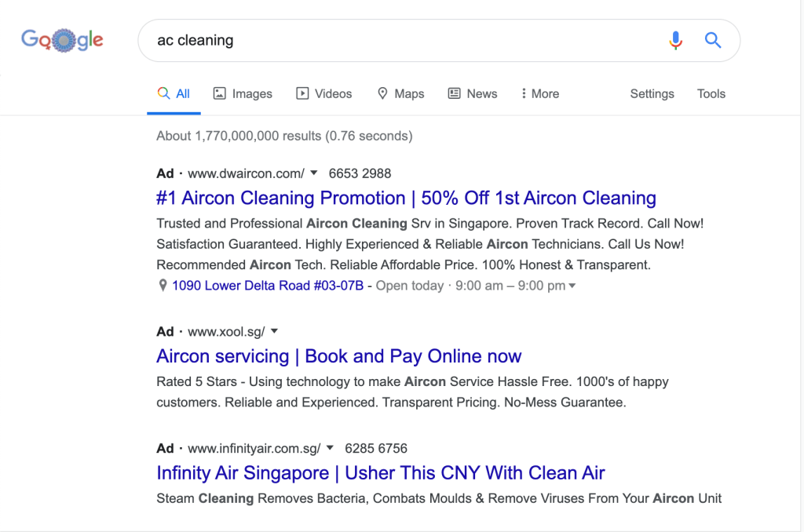Open search Tools

coord(711,93)
